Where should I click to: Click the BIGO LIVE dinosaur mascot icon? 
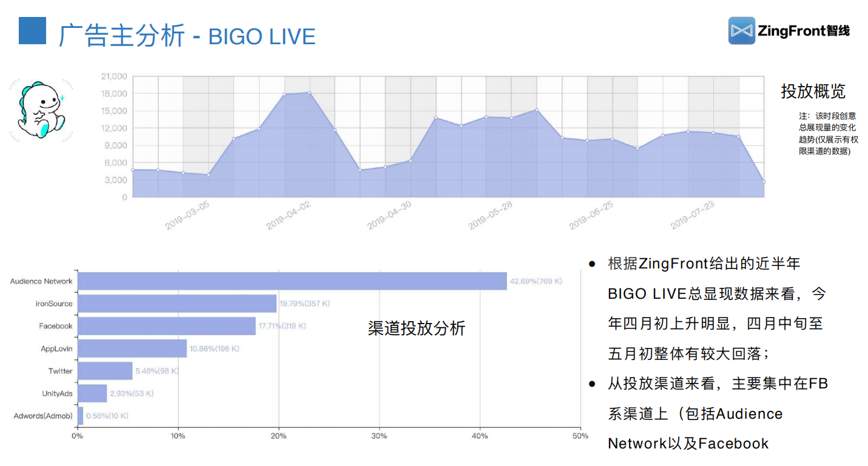click(41, 111)
